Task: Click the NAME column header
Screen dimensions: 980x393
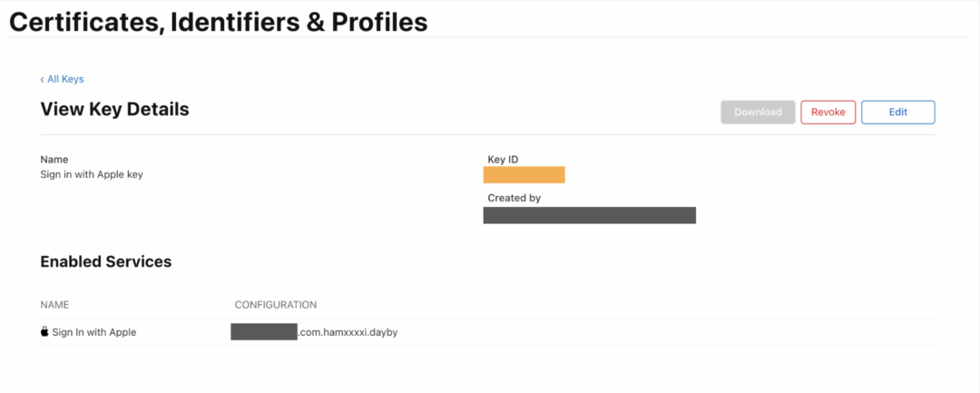Action: click(x=54, y=305)
